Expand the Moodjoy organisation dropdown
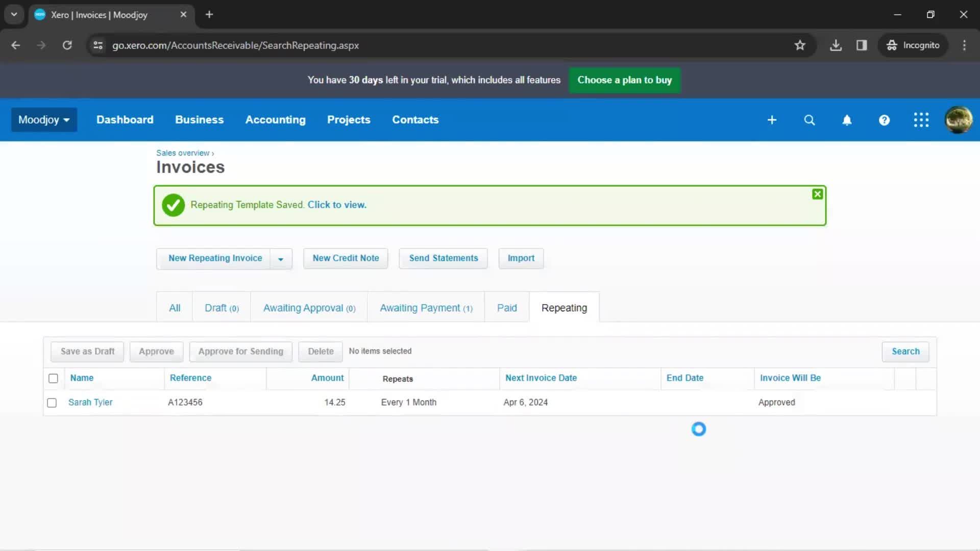This screenshot has height=551, width=980. click(x=44, y=120)
